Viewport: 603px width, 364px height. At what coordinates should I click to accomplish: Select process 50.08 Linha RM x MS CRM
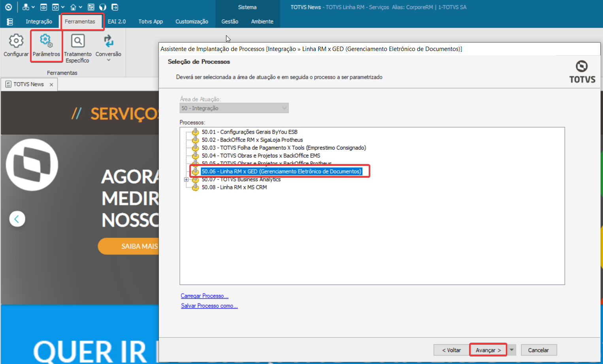(234, 187)
